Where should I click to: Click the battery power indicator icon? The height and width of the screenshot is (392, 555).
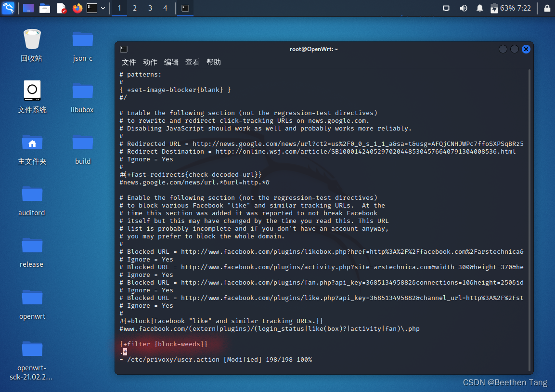click(494, 8)
